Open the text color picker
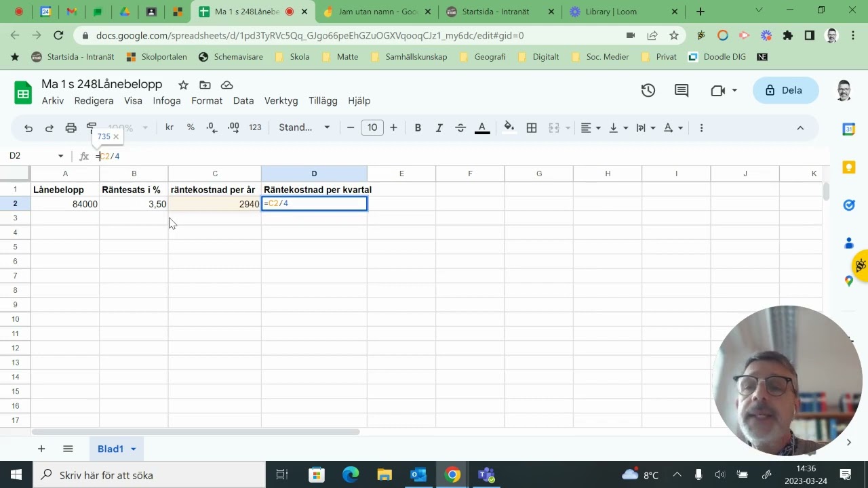868x488 pixels. pyautogui.click(x=482, y=127)
